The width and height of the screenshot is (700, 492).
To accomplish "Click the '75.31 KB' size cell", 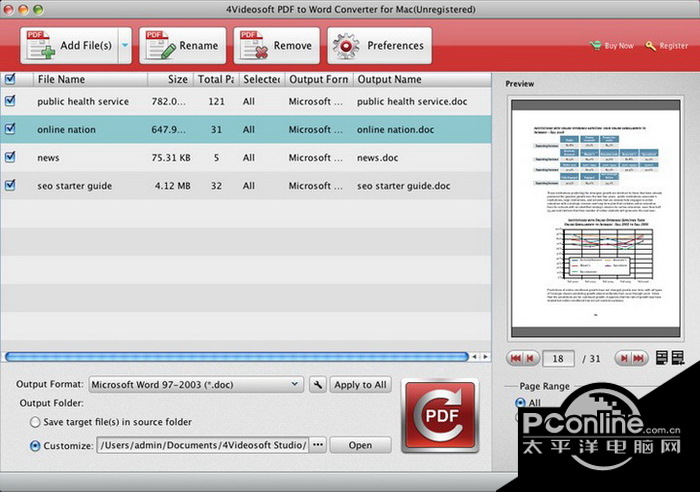I will tap(171, 158).
